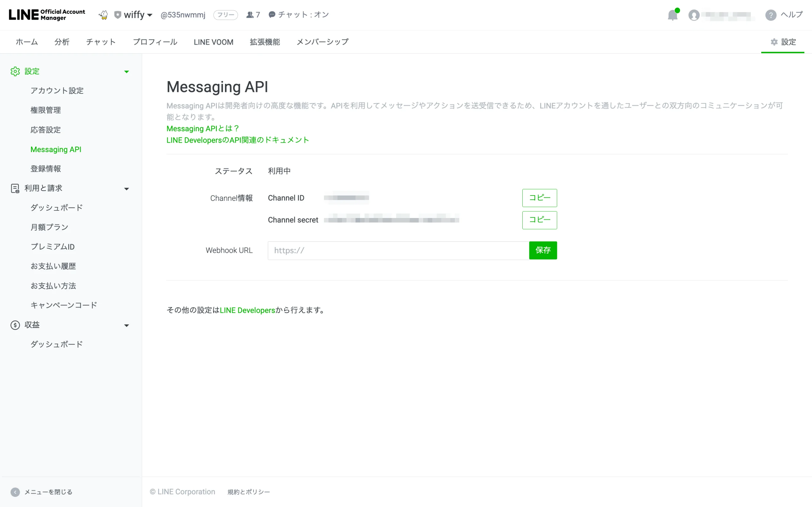812x507 pixels.
Task: Click the 保存 save button
Action: click(543, 250)
